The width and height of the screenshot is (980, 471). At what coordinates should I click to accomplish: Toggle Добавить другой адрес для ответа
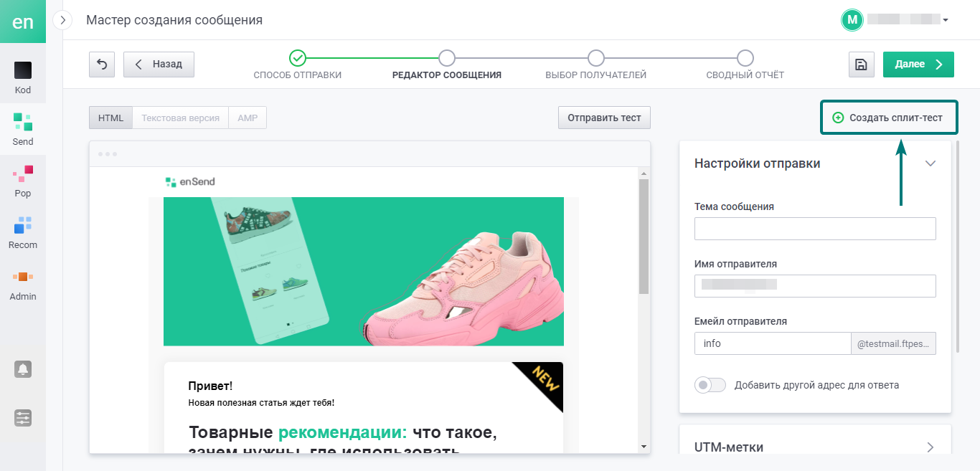(x=710, y=385)
